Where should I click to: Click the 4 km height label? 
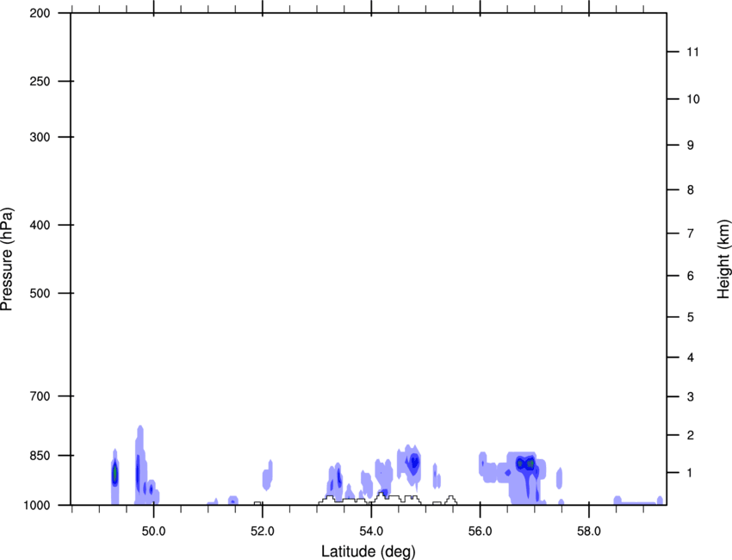(691, 358)
